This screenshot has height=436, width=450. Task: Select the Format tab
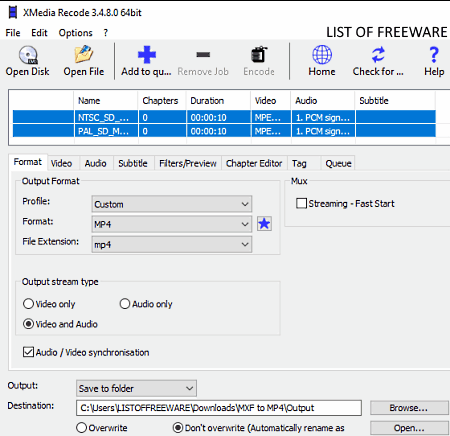click(x=28, y=162)
